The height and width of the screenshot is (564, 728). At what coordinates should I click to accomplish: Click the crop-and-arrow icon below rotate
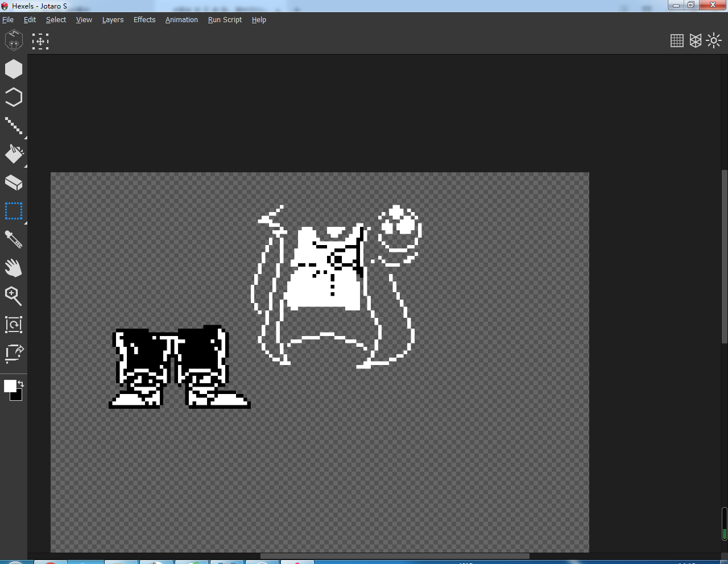coord(14,353)
